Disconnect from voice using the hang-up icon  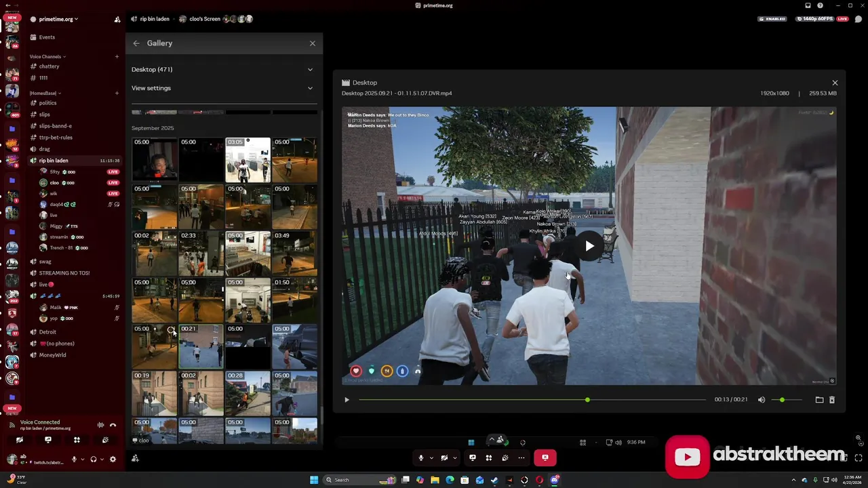(113, 425)
